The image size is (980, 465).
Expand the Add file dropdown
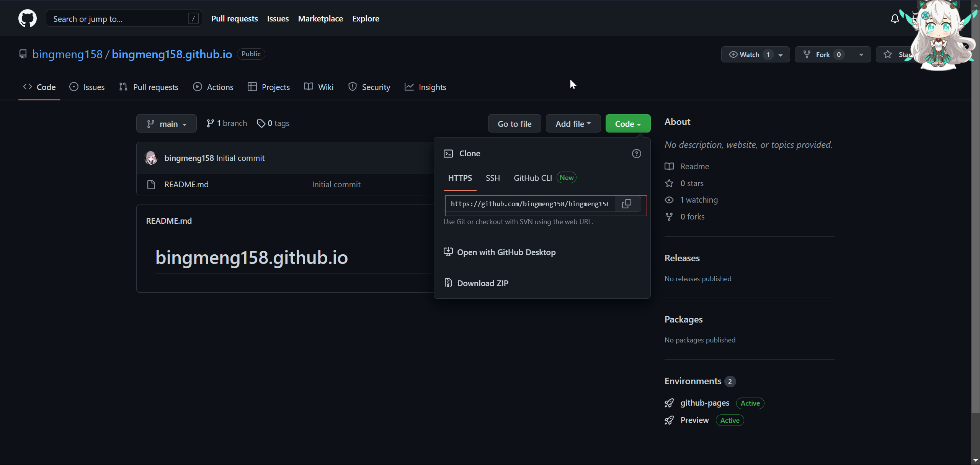pos(573,124)
